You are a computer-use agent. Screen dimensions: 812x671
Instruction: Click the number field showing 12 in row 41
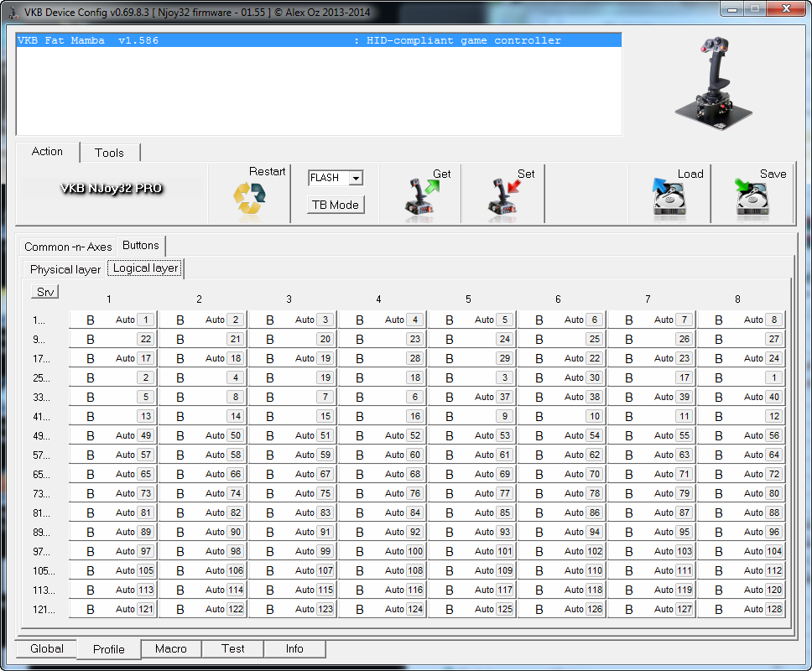(773, 416)
